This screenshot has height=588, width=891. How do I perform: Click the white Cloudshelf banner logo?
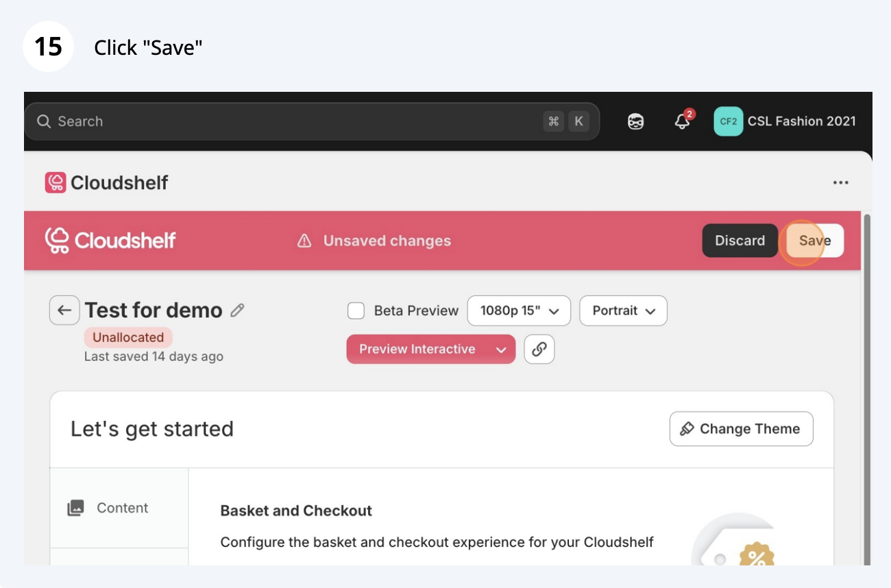coord(110,241)
